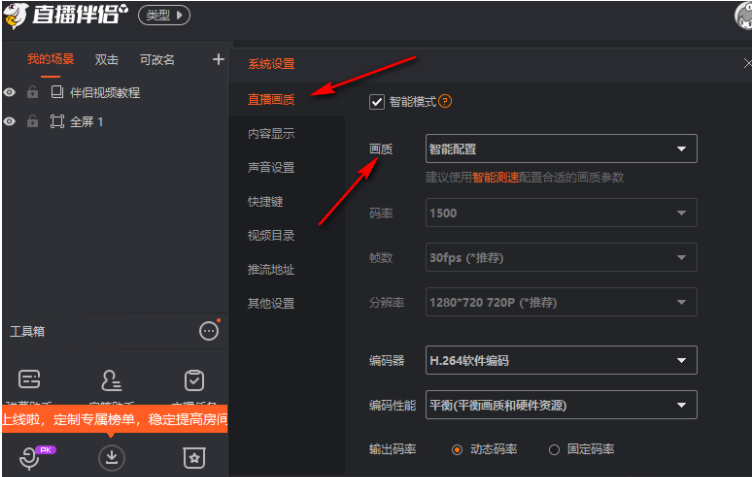Toggle visibility of 全屏 1 source
754x477 pixels.
coord(9,121)
